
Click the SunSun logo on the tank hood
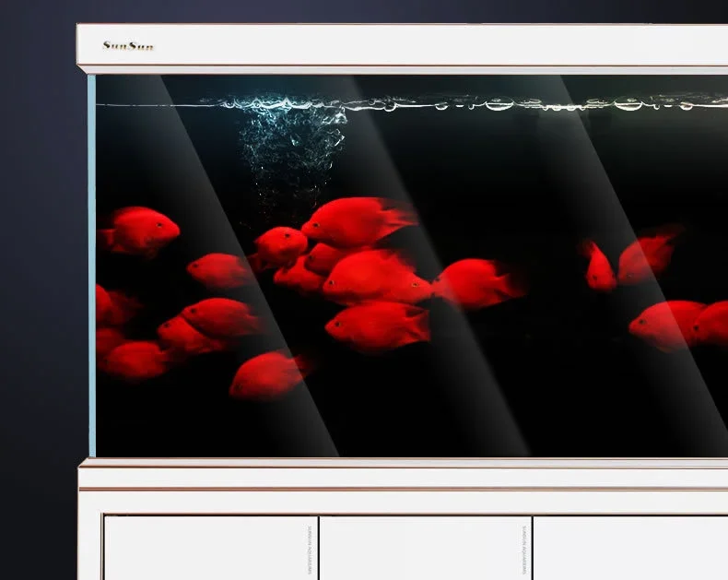point(128,45)
